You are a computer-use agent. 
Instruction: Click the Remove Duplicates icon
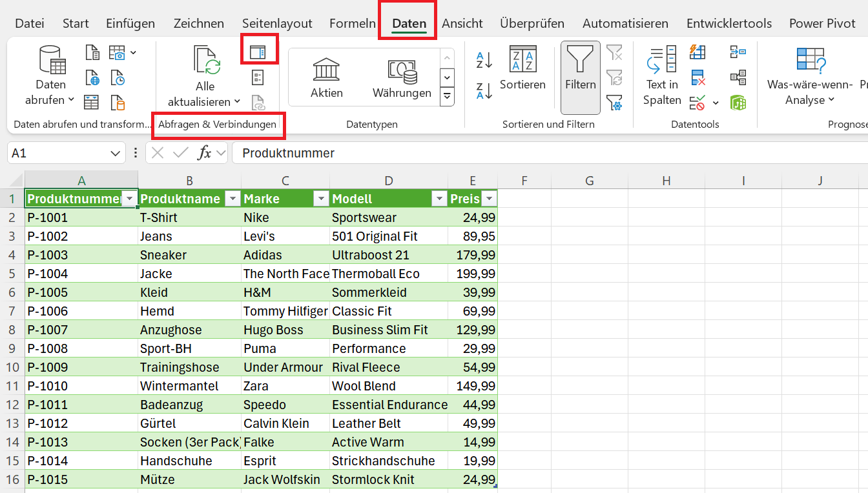(697, 78)
